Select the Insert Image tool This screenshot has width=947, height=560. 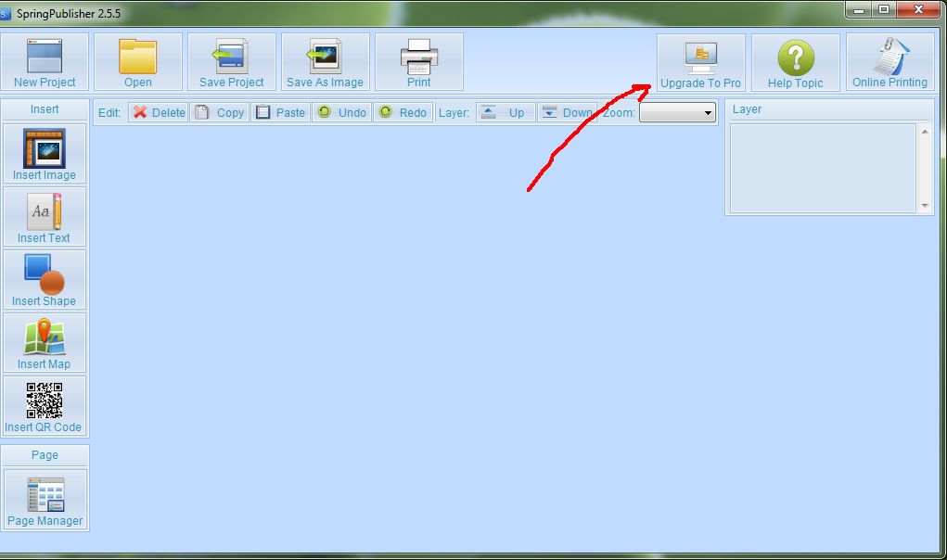45,154
